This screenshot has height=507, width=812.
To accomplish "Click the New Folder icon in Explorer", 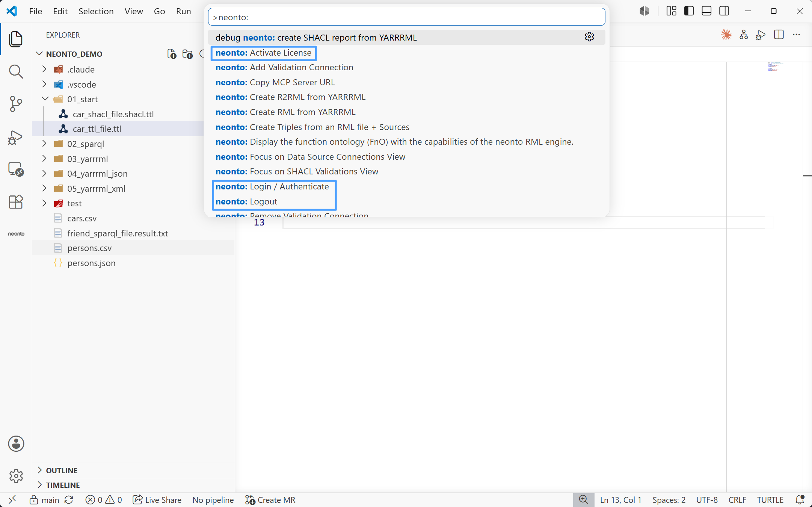I will 187,54.
